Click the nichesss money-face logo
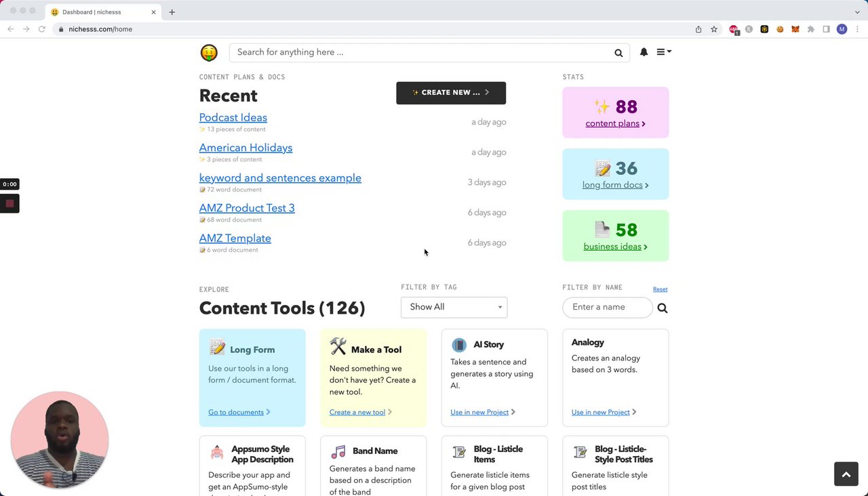868x496 pixels. click(x=209, y=53)
